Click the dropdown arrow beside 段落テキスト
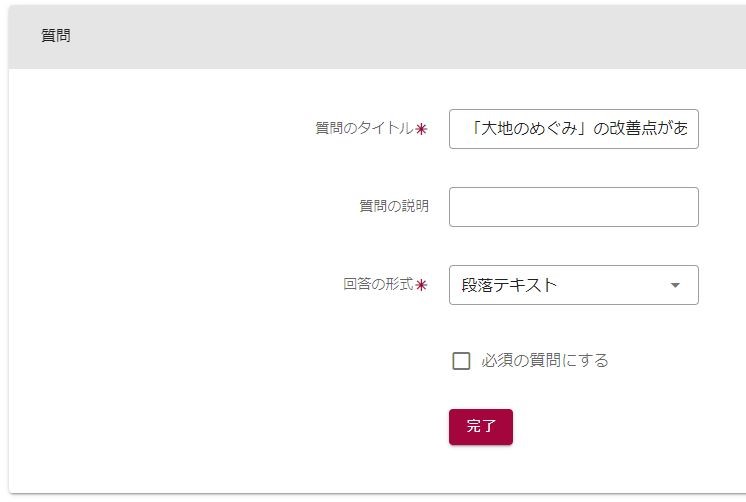Screen dimensions: 746x502 (675, 285)
